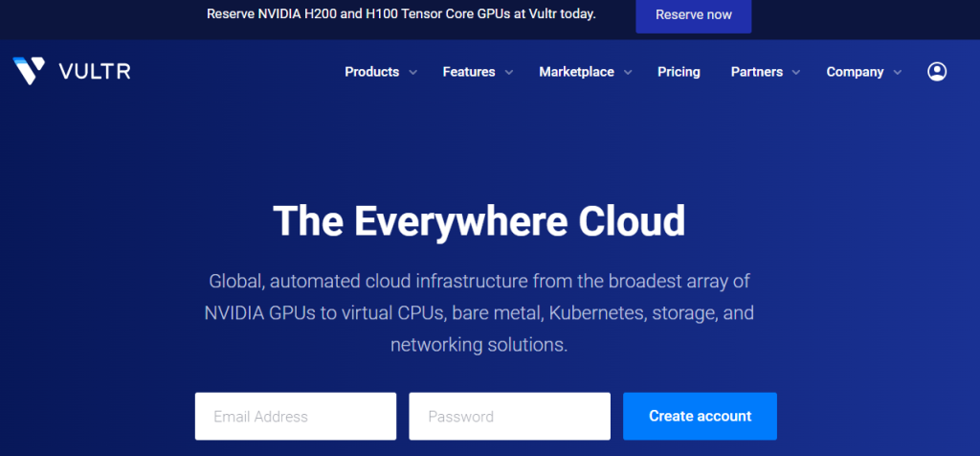Click the Reserve now button
The height and width of the screenshot is (456, 980).
pyautogui.click(x=694, y=15)
